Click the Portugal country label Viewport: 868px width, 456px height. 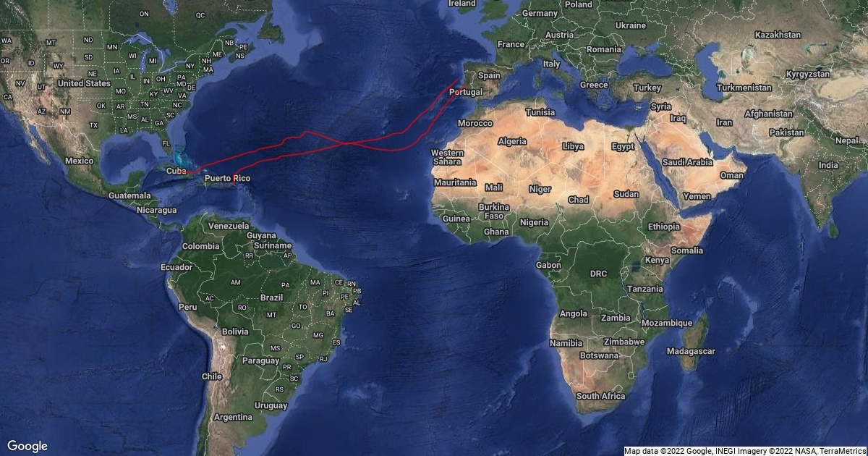point(466,93)
